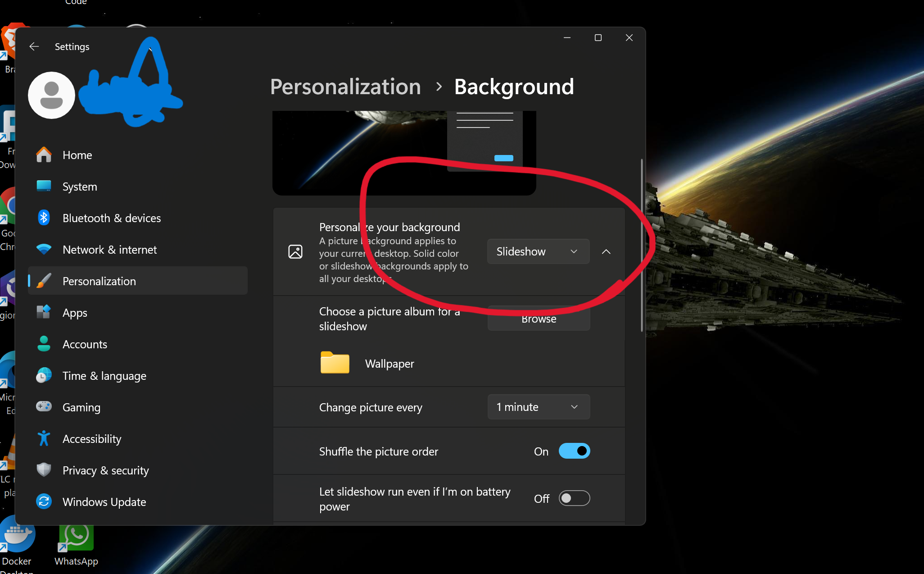
Task: Click the Personalization paintbrush icon
Action: (x=44, y=281)
